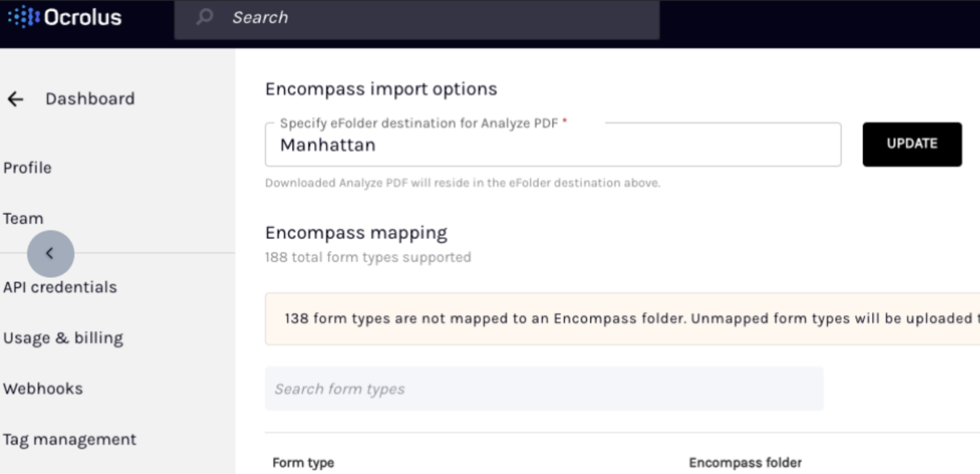Click the Form type column header
The height and width of the screenshot is (474, 980).
click(x=303, y=463)
